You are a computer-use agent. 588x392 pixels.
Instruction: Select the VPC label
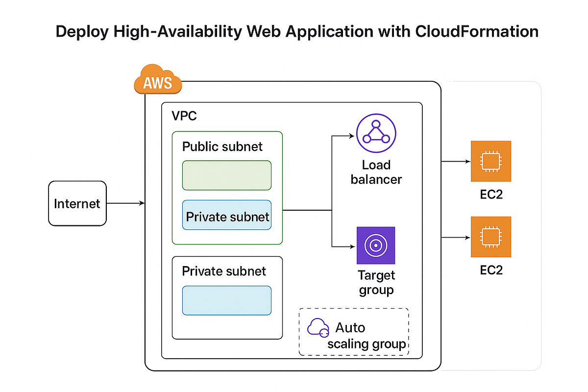pos(184,116)
